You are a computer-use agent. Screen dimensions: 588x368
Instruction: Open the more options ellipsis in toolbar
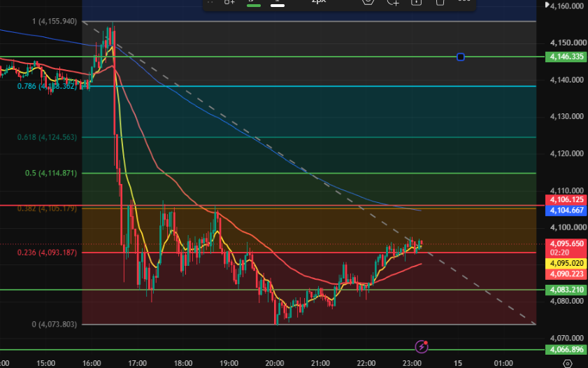pos(464,1)
